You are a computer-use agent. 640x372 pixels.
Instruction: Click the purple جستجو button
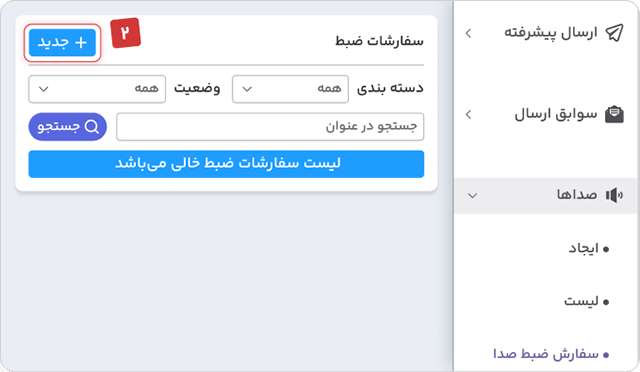(x=67, y=127)
